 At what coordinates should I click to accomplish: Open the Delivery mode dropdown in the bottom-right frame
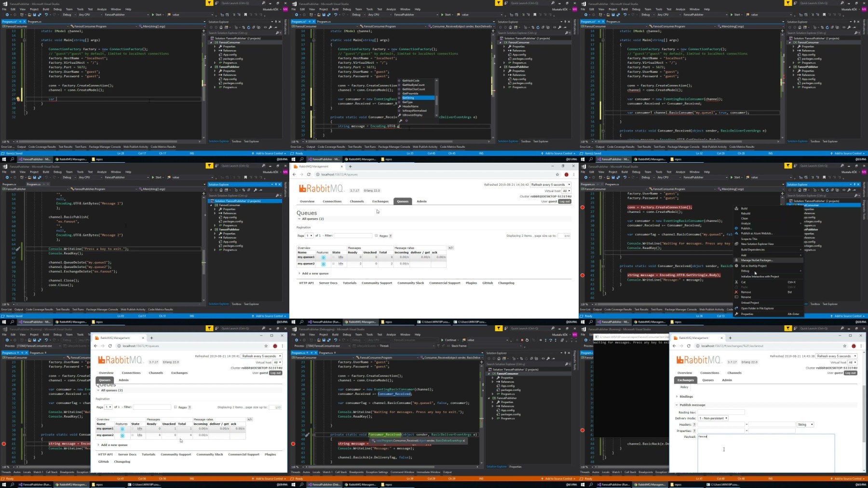[x=713, y=418]
